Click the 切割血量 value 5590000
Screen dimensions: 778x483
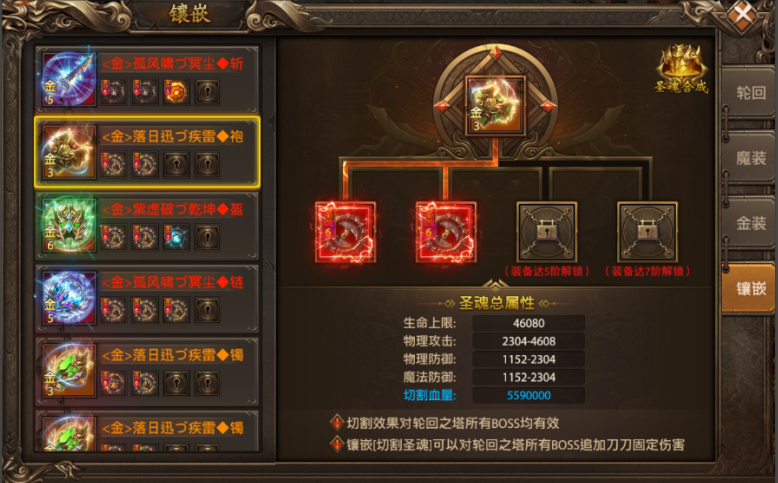click(x=528, y=395)
